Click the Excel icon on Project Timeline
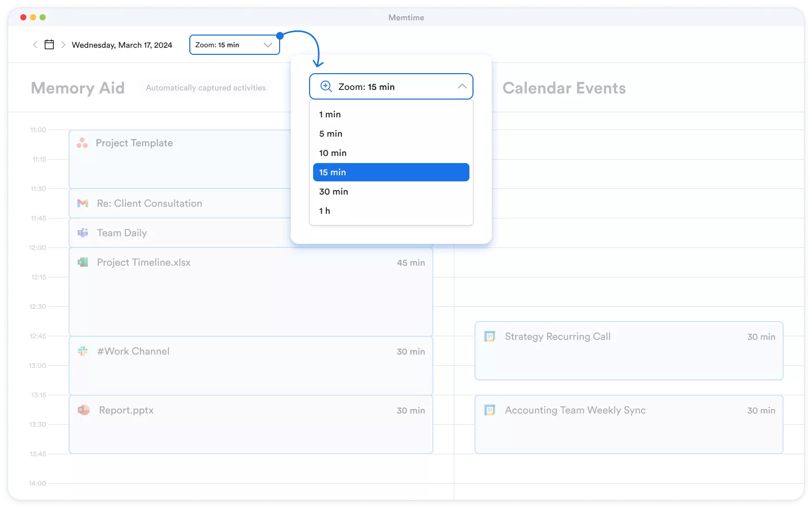Screen dimensions: 812x508 (x=83, y=262)
